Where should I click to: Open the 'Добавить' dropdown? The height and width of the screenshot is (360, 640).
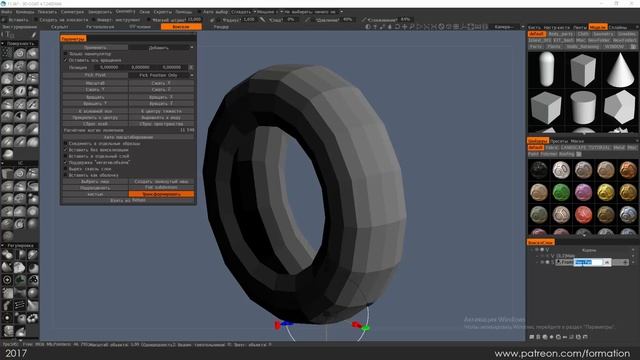tap(161, 48)
